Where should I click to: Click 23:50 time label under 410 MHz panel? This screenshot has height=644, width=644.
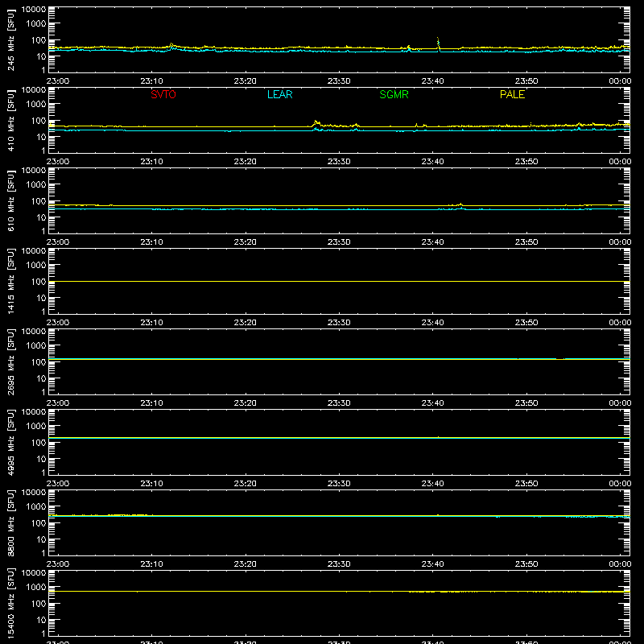coord(526,162)
